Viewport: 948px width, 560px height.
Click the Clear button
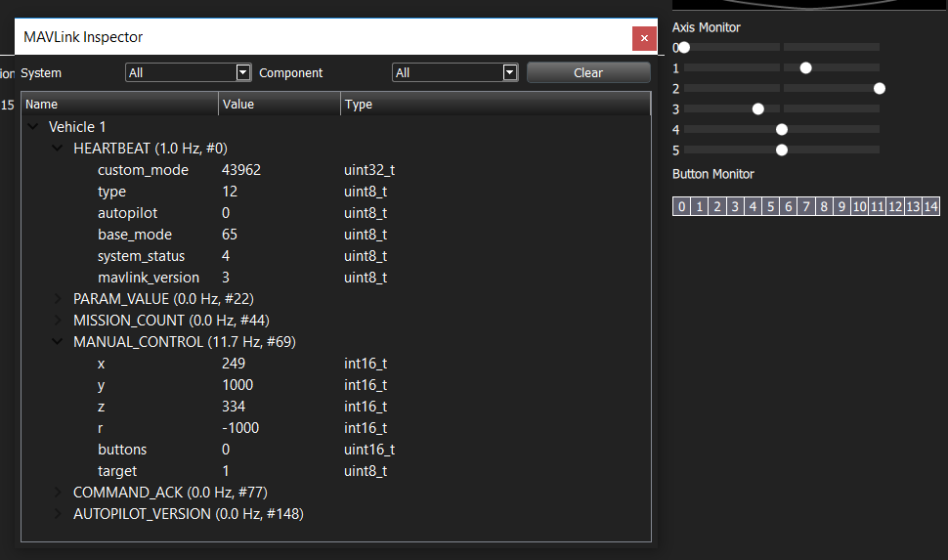[588, 72]
